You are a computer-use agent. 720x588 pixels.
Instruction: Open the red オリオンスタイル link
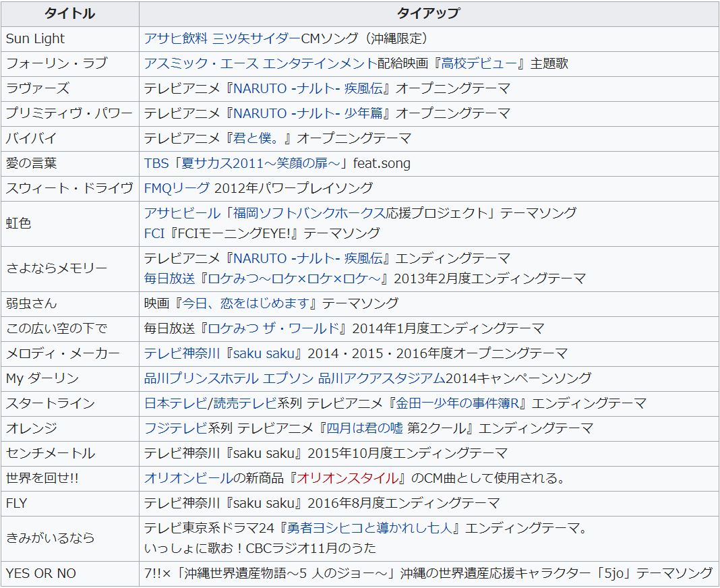[347, 478]
